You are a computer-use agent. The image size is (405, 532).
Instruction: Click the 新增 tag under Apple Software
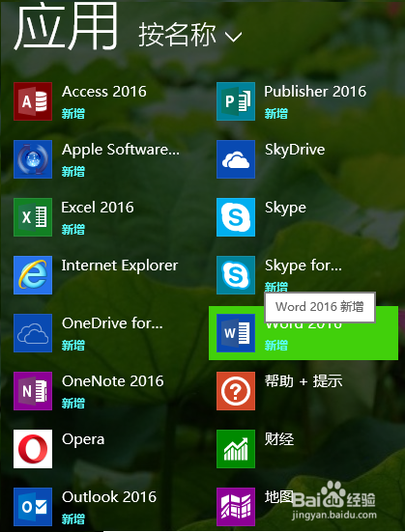(73, 171)
